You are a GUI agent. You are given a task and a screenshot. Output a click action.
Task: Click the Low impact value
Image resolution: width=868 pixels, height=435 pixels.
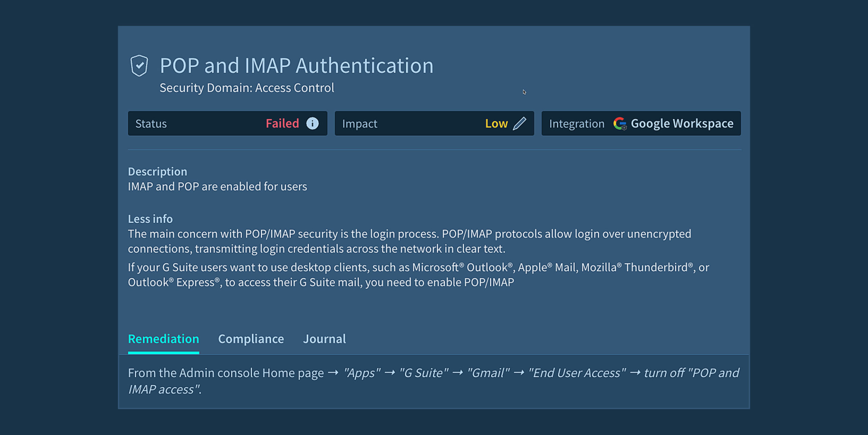(x=496, y=124)
